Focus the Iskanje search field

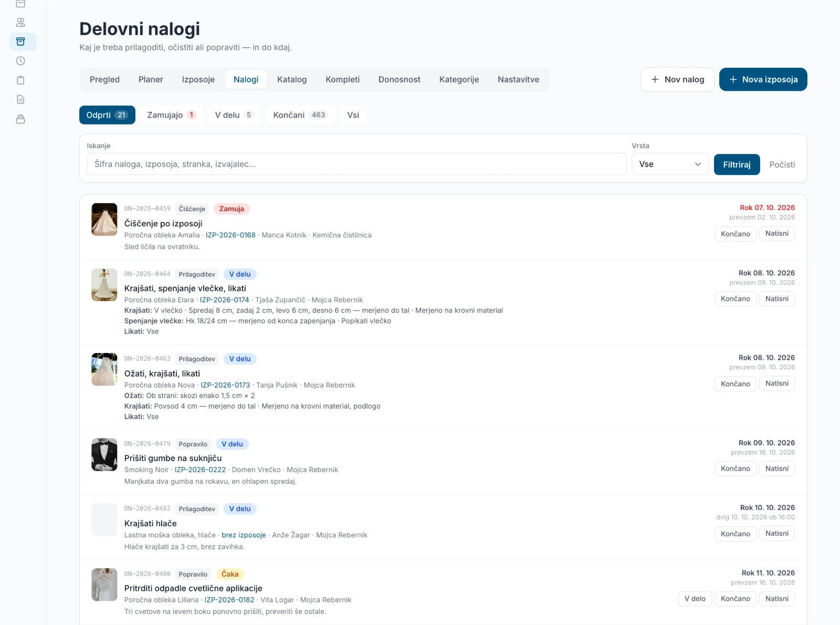tap(356, 164)
